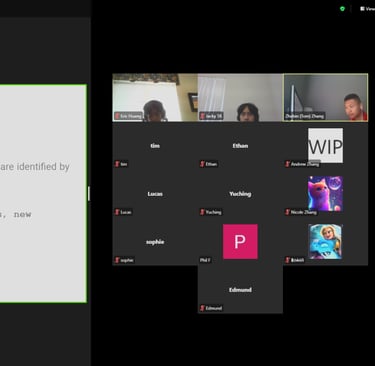The width and height of the screenshot is (375, 366).
Task: Click the WIP profile picture
Action: [x=325, y=145]
